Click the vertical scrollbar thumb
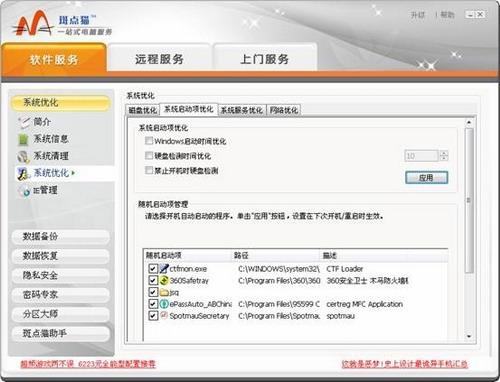Screen dimensions: 500x382 coord(469,200)
